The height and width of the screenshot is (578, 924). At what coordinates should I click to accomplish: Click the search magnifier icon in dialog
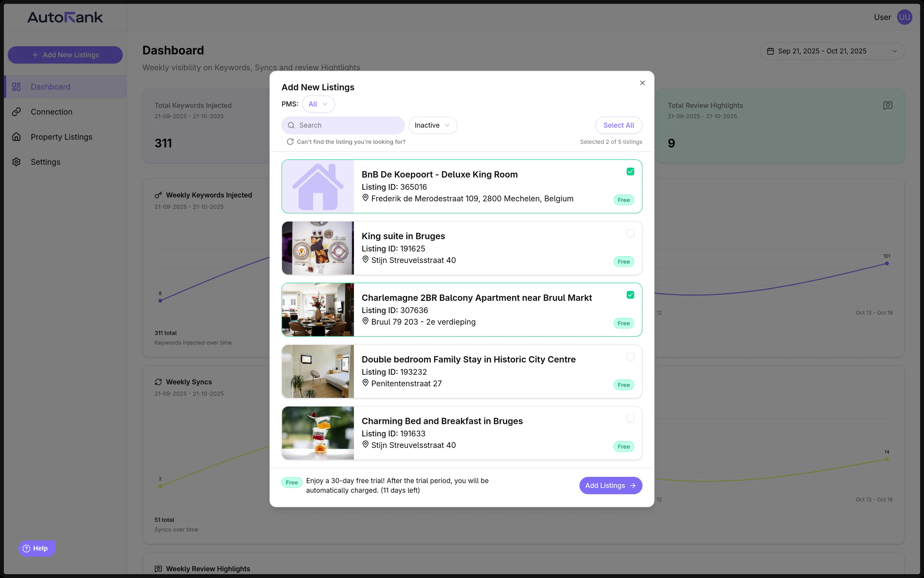point(291,125)
